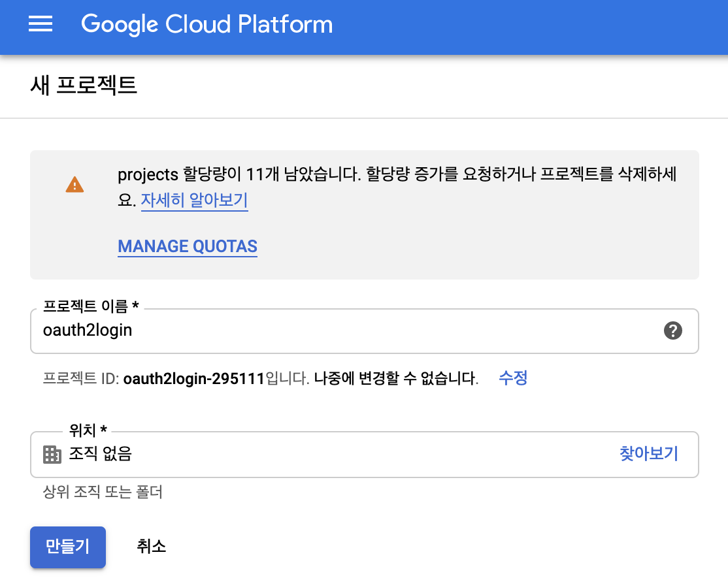This screenshot has height=580, width=728.
Task: Click the Google Cloud Platform logo
Action: 207,24
